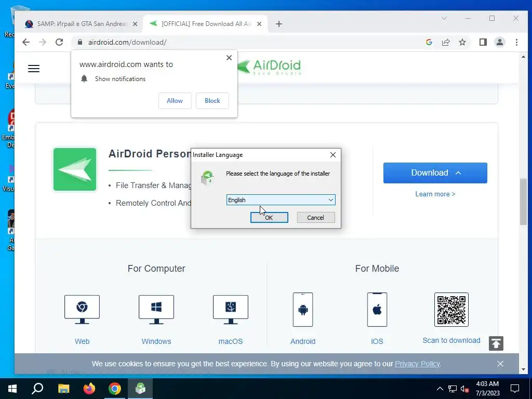Image resolution: width=532 pixels, height=399 pixels.
Task: Go back in Chrome
Action: [x=26, y=42]
